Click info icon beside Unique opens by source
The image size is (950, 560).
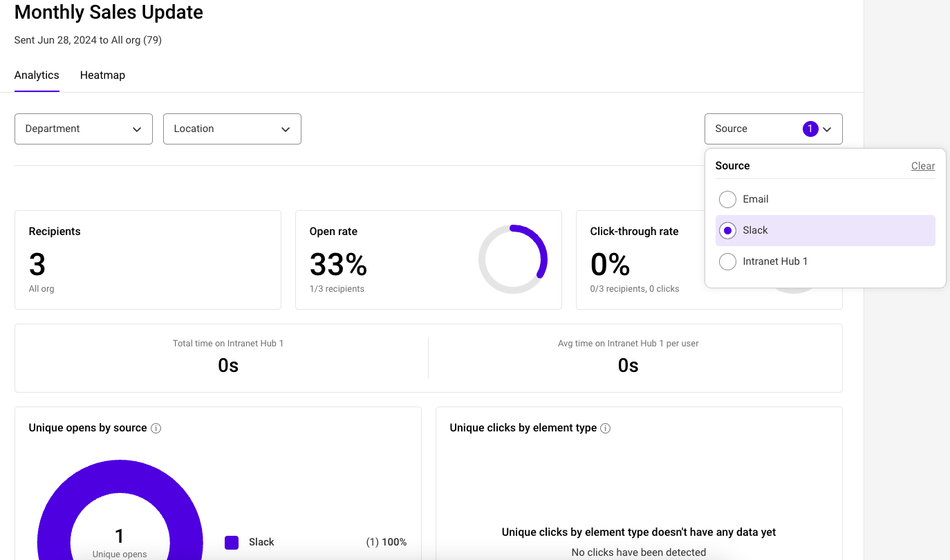[x=156, y=428]
